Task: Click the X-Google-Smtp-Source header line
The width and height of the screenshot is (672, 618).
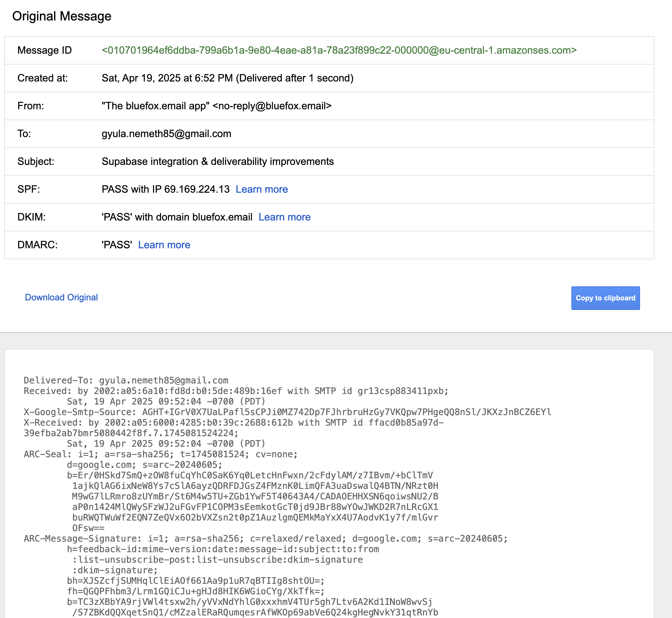Action: [287, 412]
